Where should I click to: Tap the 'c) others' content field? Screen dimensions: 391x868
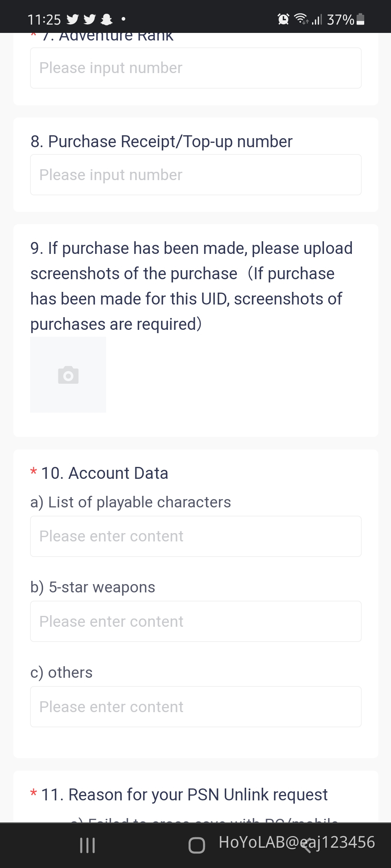click(195, 706)
